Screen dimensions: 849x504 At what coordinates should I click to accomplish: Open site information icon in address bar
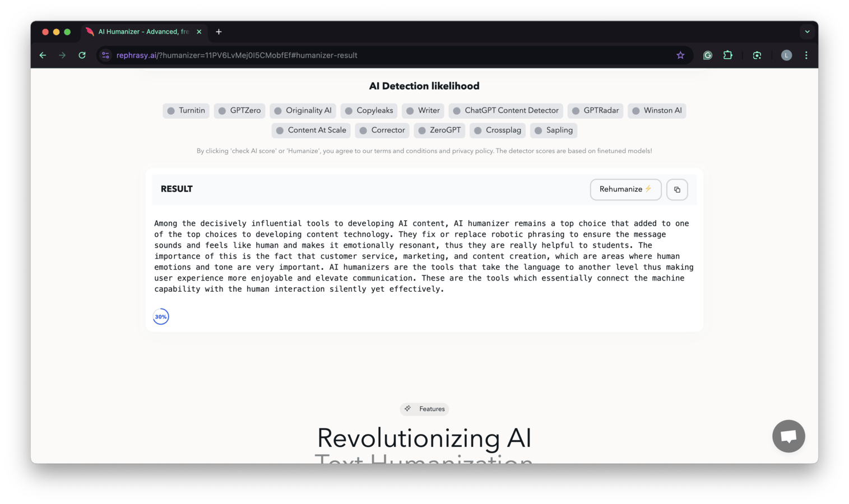click(105, 55)
